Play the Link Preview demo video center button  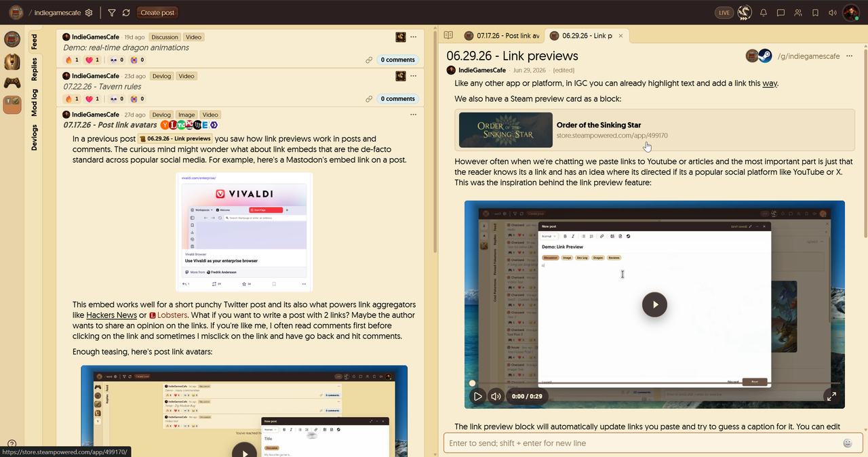(x=654, y=304)
